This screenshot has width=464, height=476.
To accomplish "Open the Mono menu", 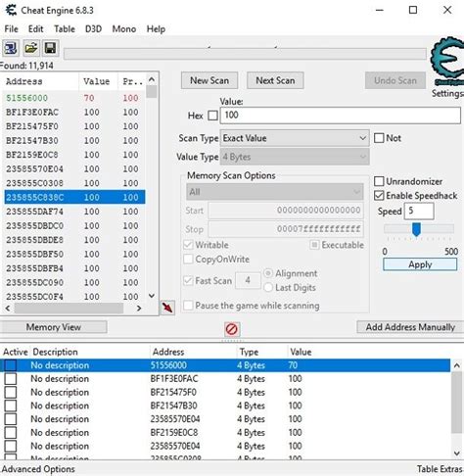I will [x=124, y=29].
